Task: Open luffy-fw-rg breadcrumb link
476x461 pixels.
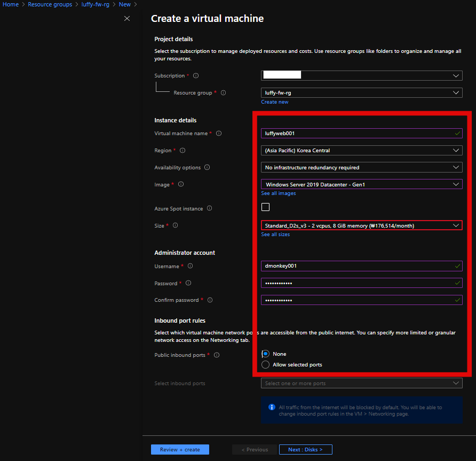Action: tap(96, 5)
